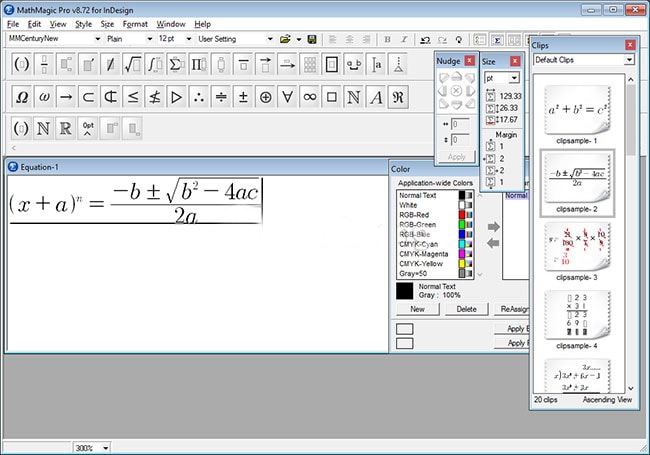The image size is (650, 455).
Task: Click the save equation floppy icon
Action: (312, 39)
